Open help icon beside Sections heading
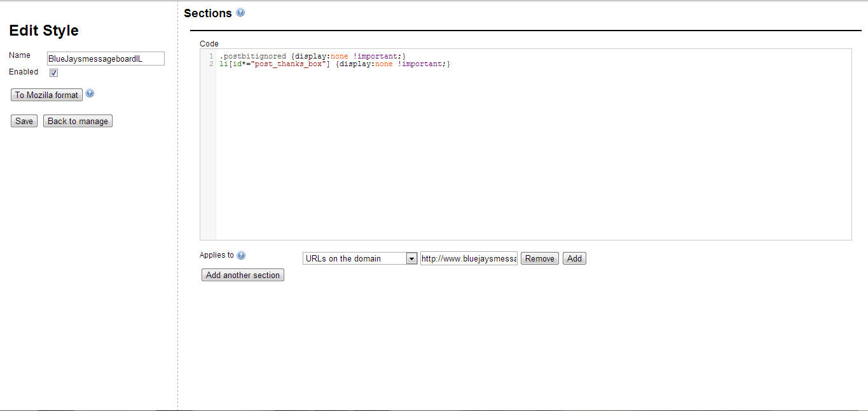 click(x=240, y=13)
